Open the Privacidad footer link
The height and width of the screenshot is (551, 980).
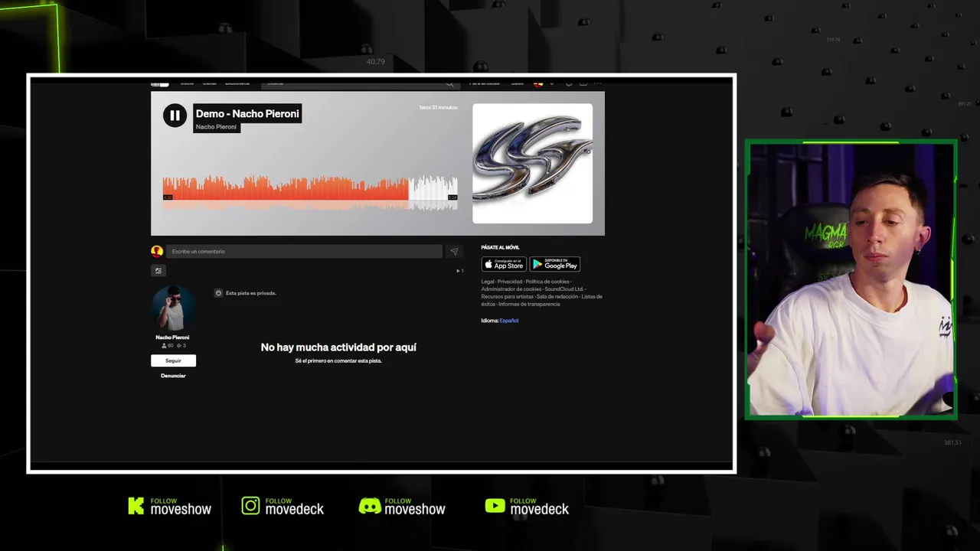pyautogui.click(x=510, y=282)
